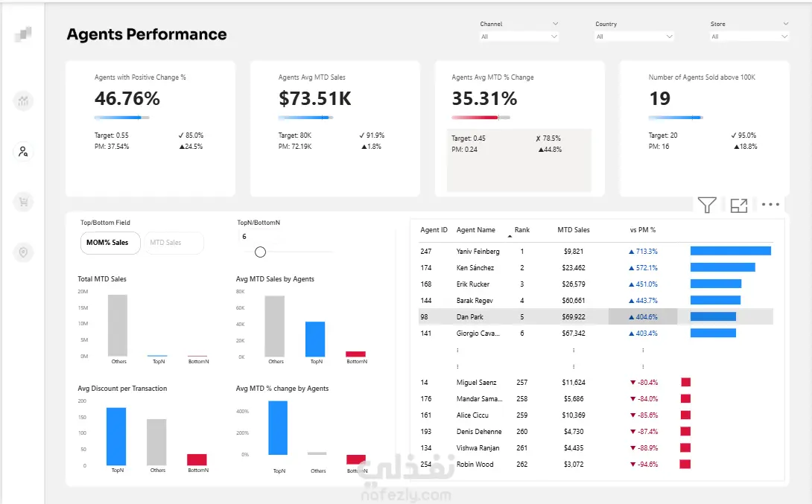Sort by Rank column header
The image size is (812, 504).
click(522, 230)
